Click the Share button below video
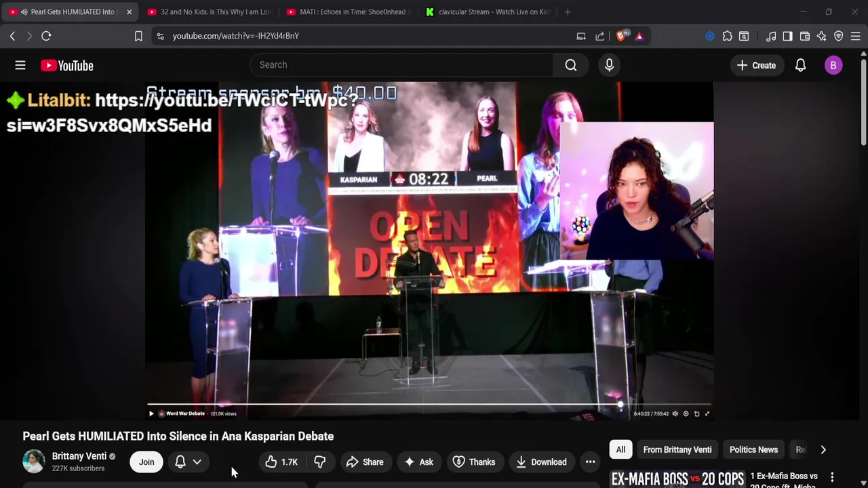The width and height of the screenshot is (868, 488). click(365, 462)
